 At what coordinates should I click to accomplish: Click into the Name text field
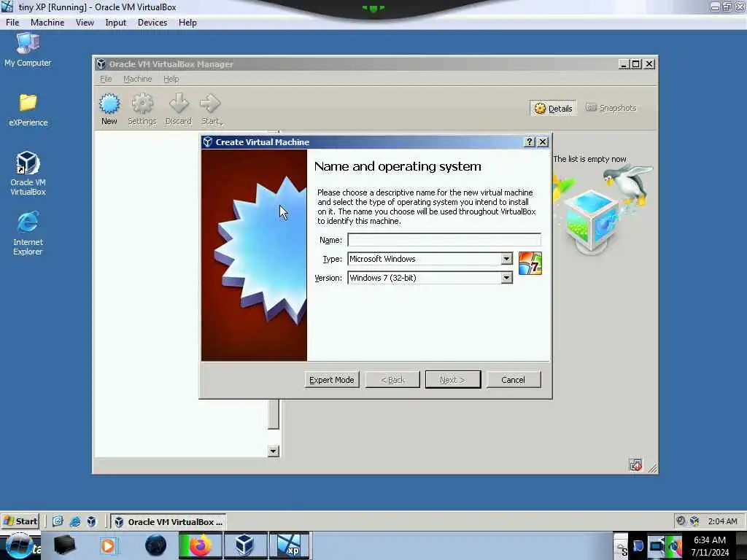tap(444, 239)
